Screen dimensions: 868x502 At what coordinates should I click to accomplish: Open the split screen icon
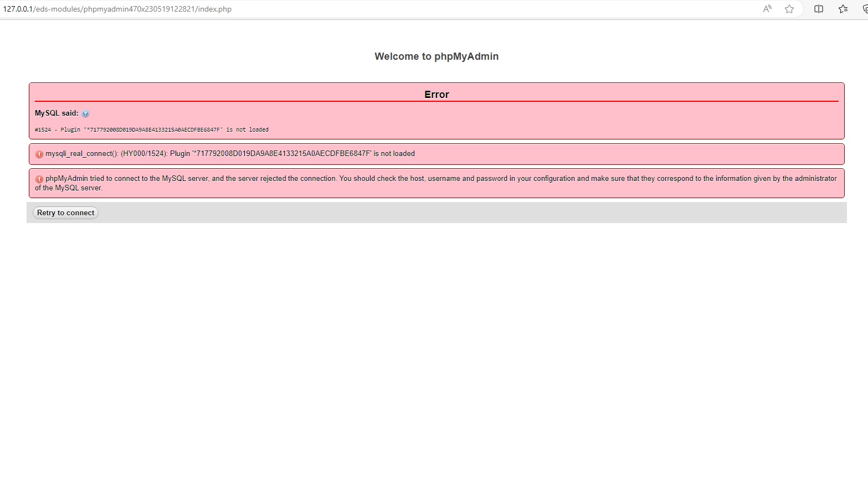[819, 9]
